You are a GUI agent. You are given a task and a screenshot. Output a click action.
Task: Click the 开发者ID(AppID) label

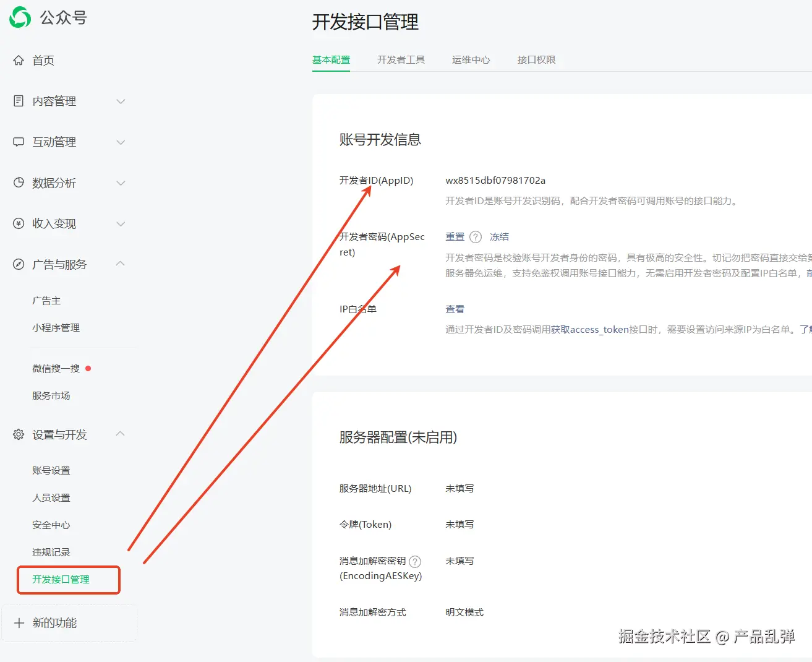coord(376,181)
